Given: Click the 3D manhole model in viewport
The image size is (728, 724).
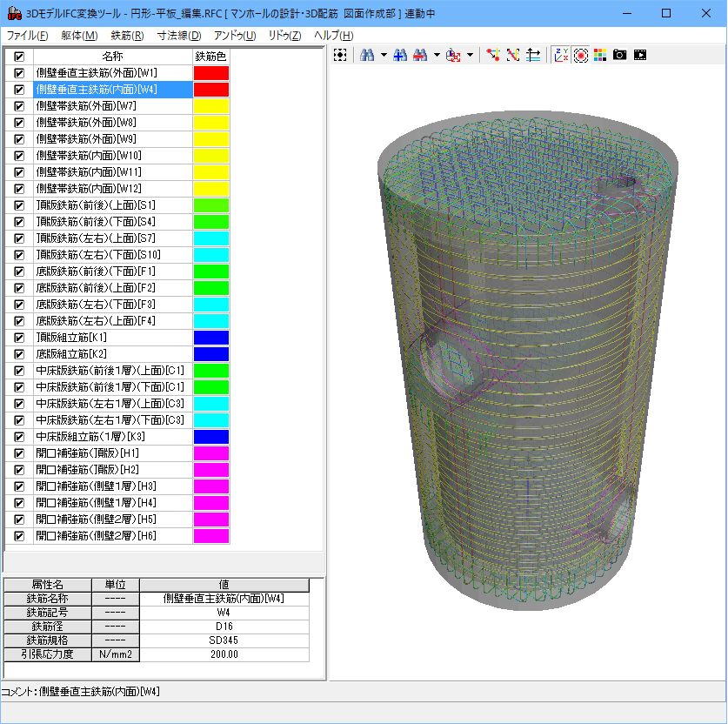Looking at the screenshot, I should pyautogui.click(x=528, y=360).
